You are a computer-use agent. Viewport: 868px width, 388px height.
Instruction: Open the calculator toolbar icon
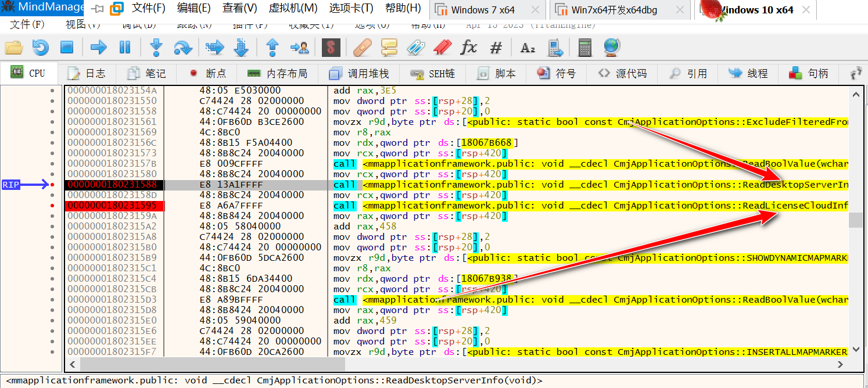tap(585, 48)
